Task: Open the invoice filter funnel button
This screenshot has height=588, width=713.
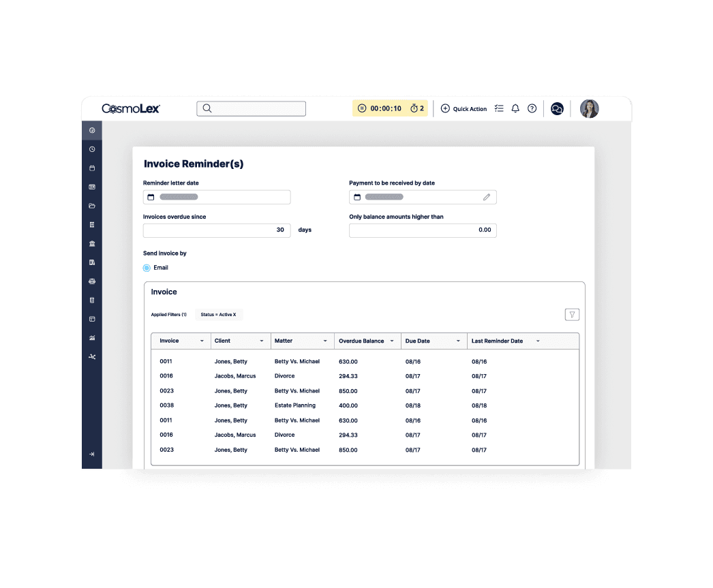Action: 572,315
